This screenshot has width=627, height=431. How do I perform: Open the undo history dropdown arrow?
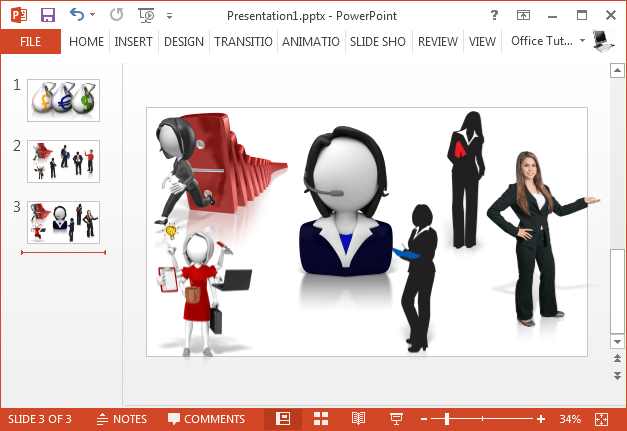coord(92,15)
